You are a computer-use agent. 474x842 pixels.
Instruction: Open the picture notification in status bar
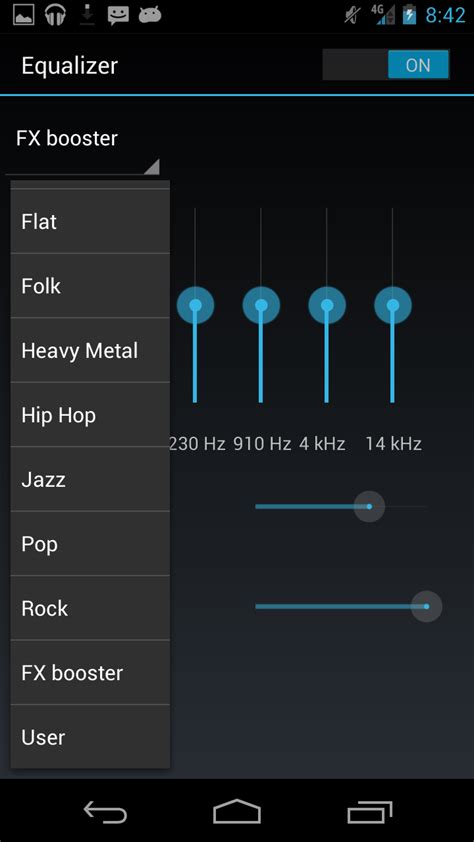pyautogui.click(x=23, y=15)
